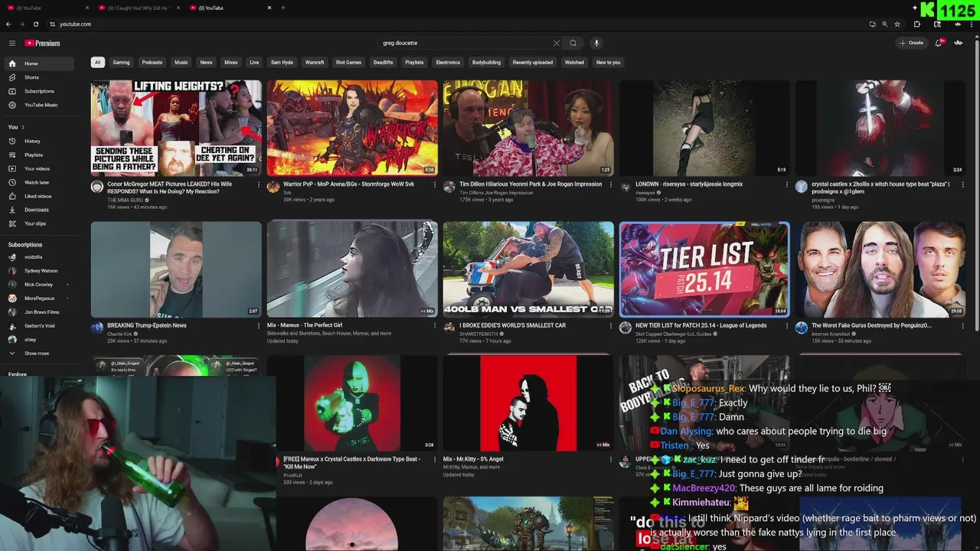Bookmark this page with star icon
The image size is (980, 551).
(897, 24)
